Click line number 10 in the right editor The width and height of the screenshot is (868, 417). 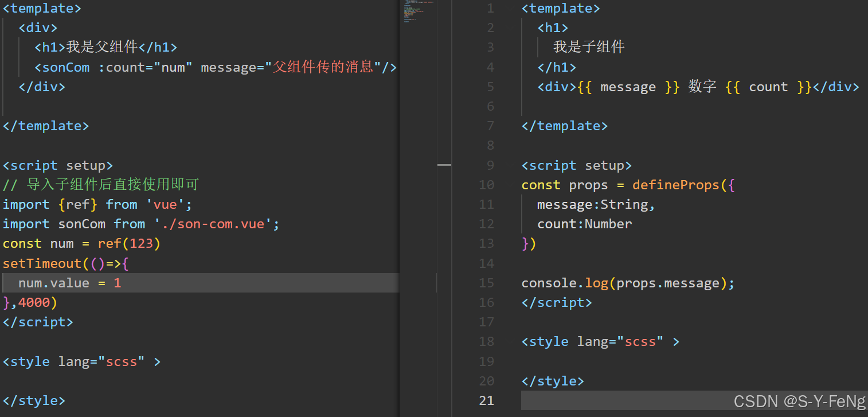pos(486,185)
